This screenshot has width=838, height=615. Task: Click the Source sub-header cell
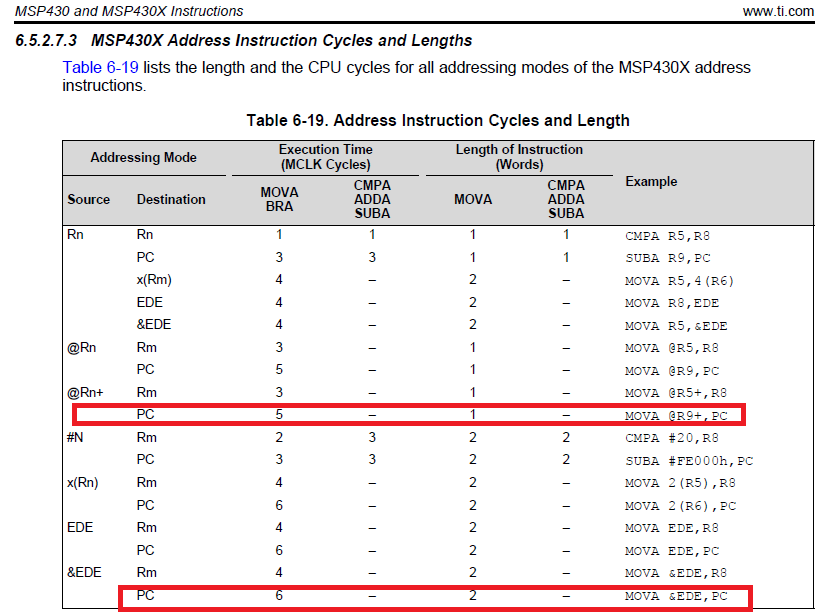88,200
